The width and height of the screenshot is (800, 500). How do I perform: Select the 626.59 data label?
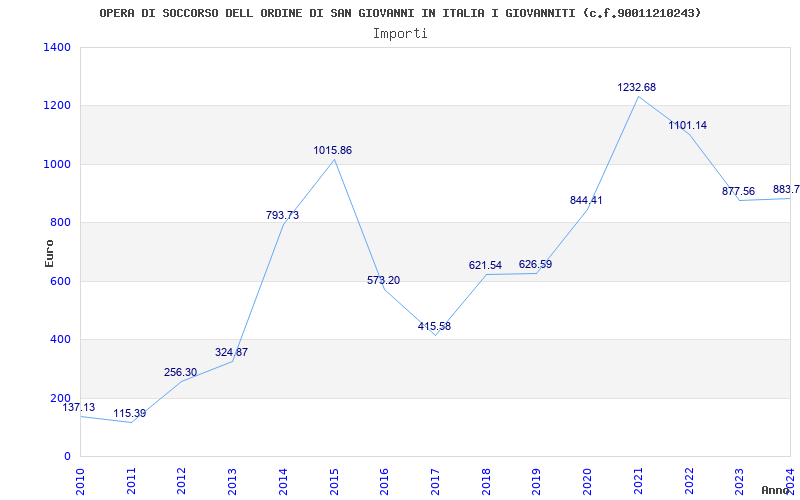(x=536, y=264)
